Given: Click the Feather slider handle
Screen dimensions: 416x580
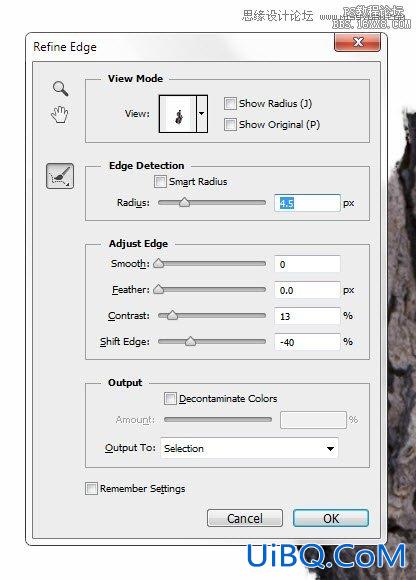Looking at the screenshot, I should pos(159,289).
